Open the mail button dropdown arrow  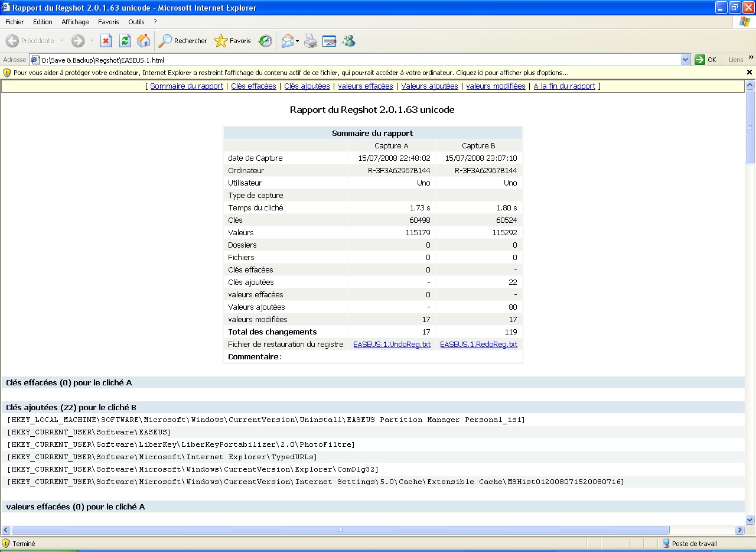point(298,41)
